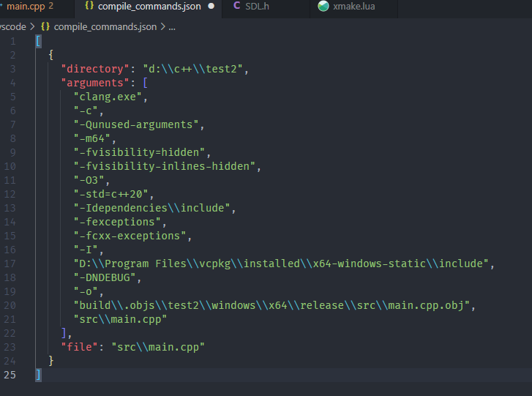Click the "-fcxx-exceptions" argument
This screenshot has height=396, width=532.
[130, 236]
